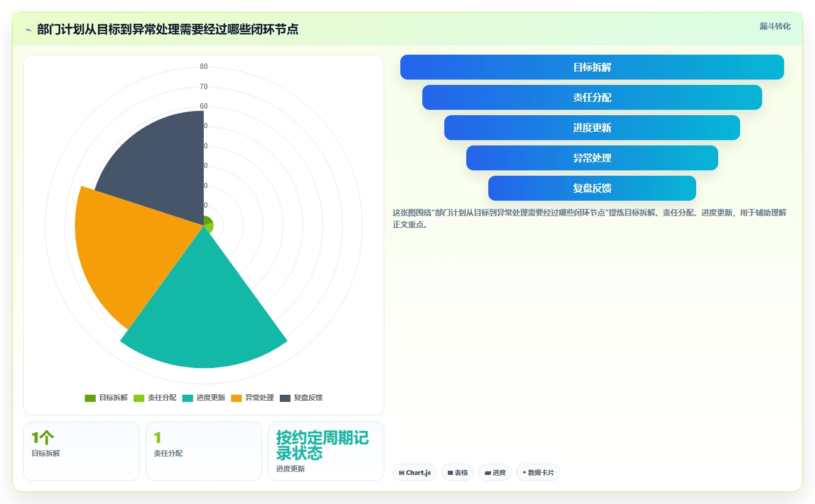Click the 表格 tag chip

click(x=457, y=473)
